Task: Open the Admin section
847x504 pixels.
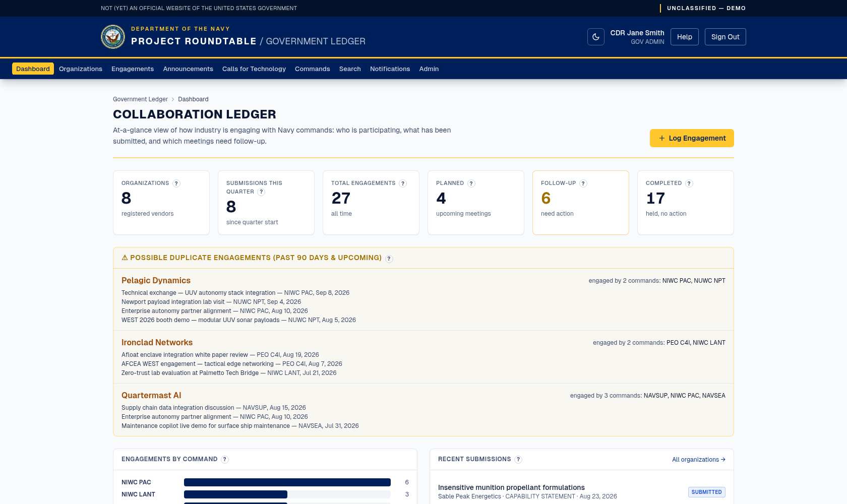Action: coord(429,69)
